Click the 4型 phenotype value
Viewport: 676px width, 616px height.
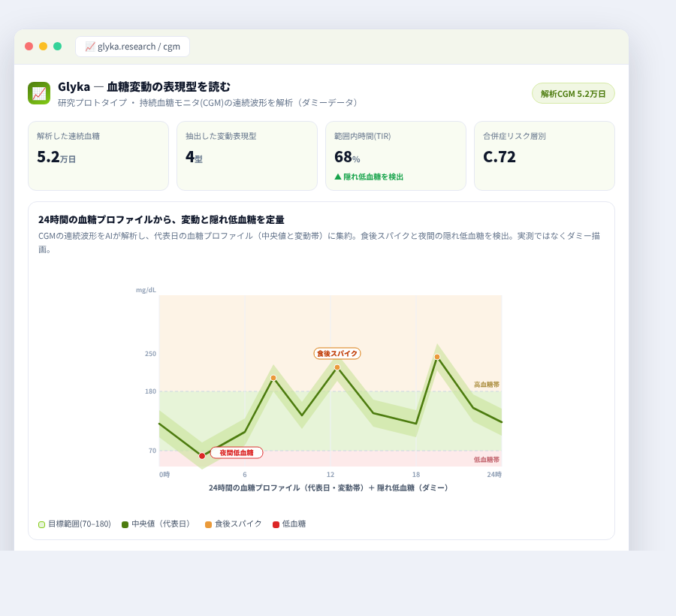[194, 157]
